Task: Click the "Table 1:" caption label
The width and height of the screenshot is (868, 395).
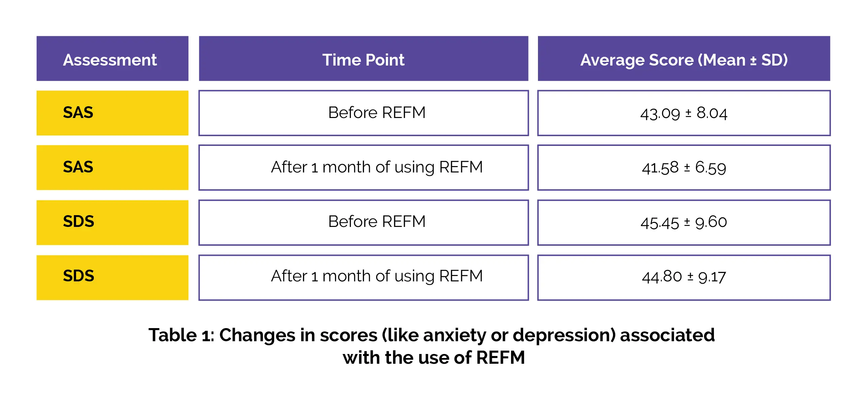Action: pos(181,335)
